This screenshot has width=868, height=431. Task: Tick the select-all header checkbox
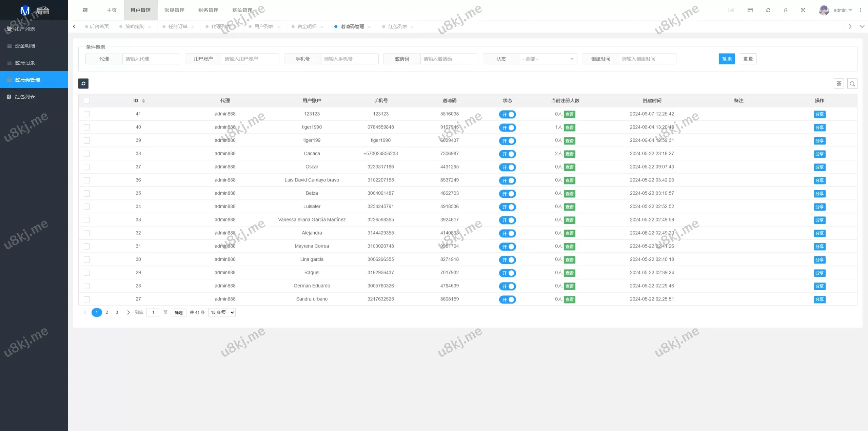tap(87, 101)
